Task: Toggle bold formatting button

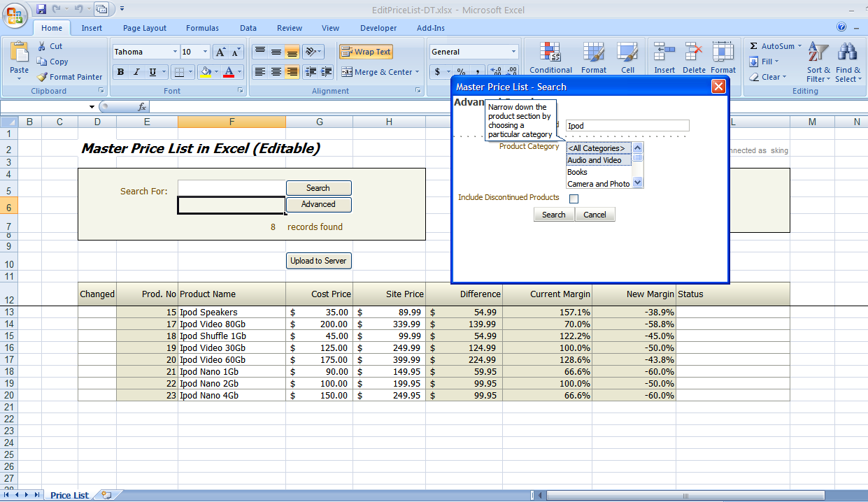Action: pyautogui.click(x=120, y=72)
